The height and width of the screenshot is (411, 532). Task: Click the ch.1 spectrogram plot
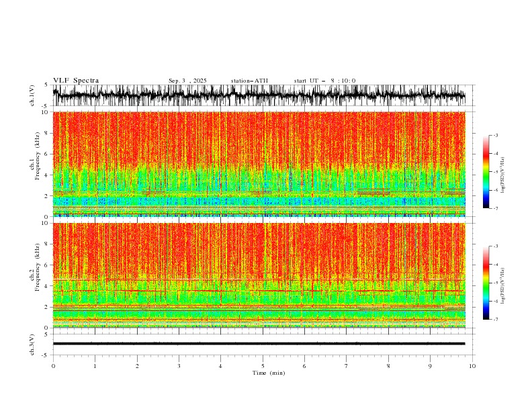(259, 164)
